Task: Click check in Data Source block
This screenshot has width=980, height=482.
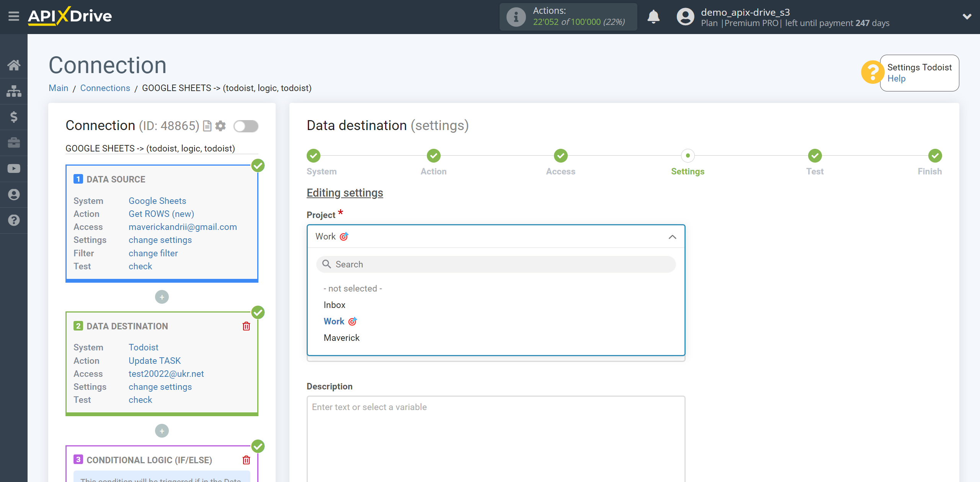Action: pyautogui.click(x=140, y=266)
